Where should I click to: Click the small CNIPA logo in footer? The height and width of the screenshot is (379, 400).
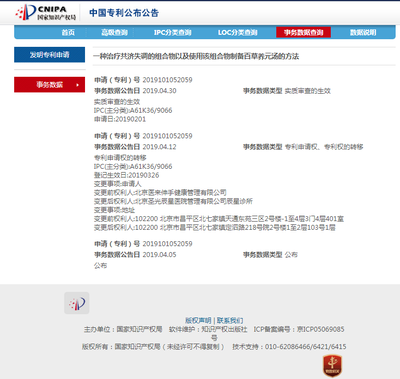(77, 303)
